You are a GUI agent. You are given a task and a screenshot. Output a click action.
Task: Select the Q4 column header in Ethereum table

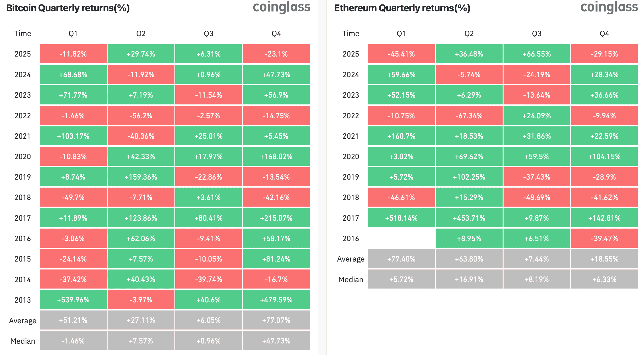tap(604, 34)
